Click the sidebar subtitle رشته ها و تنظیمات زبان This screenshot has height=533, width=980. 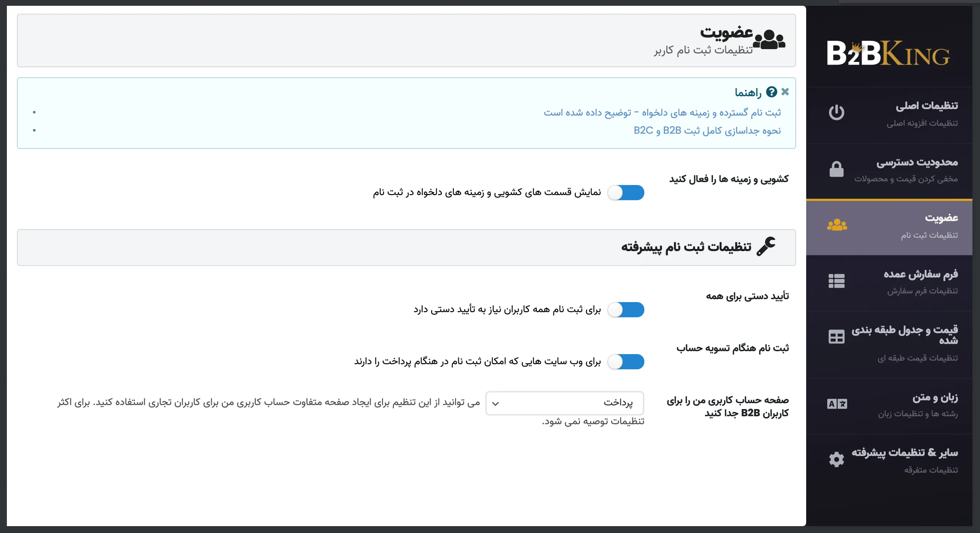point(917,414)
